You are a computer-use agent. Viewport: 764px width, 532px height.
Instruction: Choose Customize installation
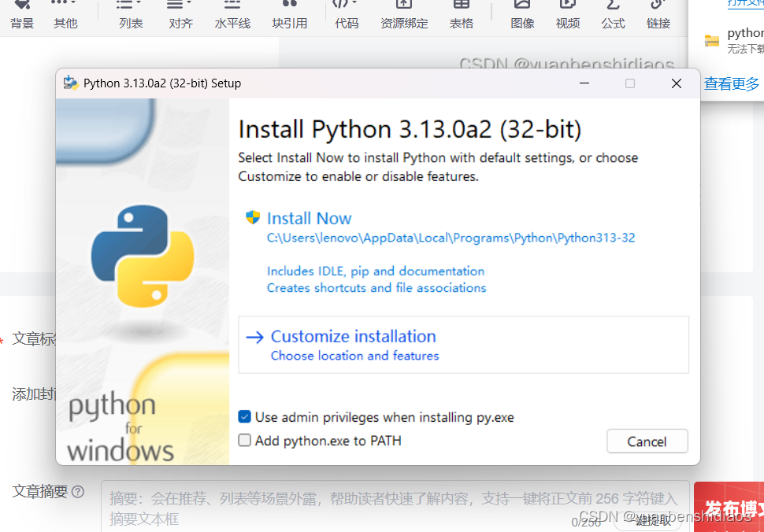pyautogui.click(x=352, y=336)
